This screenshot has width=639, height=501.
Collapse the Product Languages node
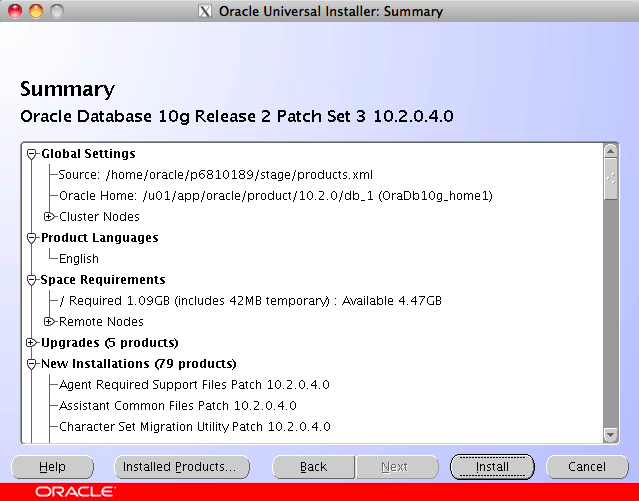pyautogui.click(x=32, y=238)
